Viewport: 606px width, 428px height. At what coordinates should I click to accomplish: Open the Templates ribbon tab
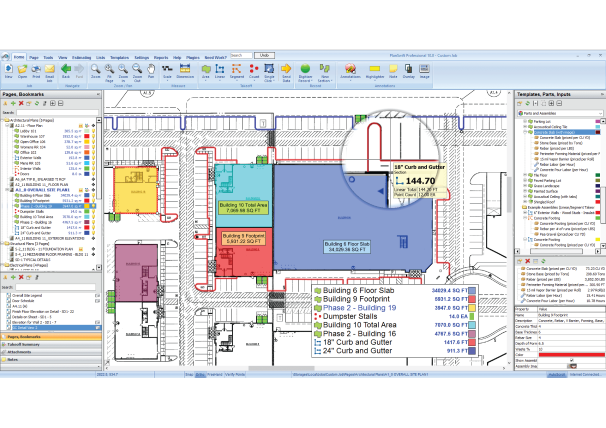119,57
